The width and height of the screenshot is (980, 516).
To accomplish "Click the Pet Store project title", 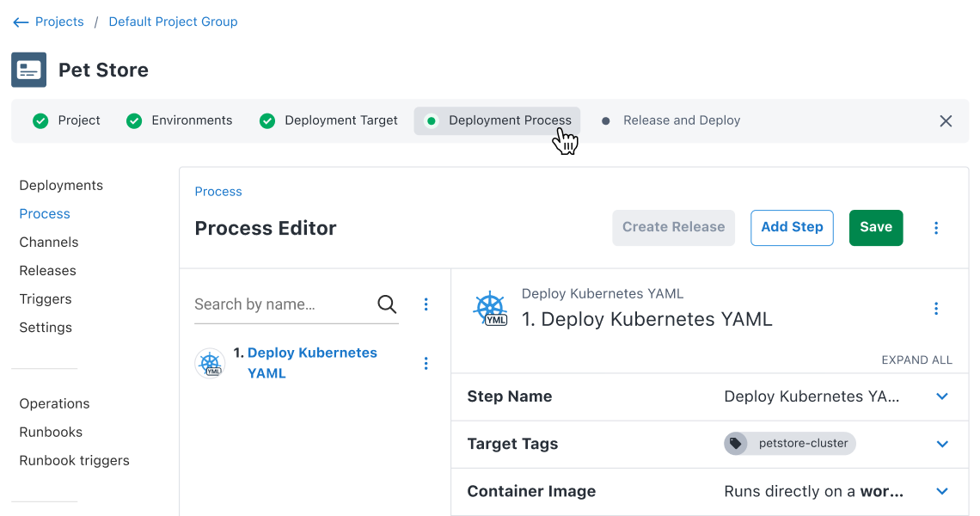I will click(x=103, y=70).
